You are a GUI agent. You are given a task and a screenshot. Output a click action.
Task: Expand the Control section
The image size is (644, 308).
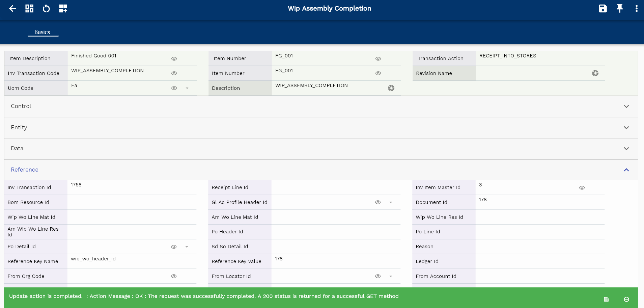[x=626, y=106]
